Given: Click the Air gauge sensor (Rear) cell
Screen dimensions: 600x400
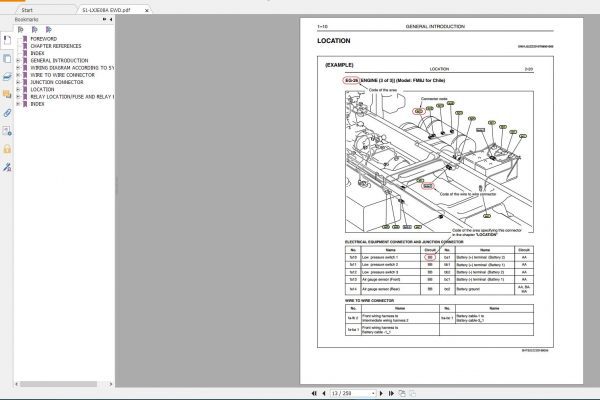Looking at the screenshot, I should click(x=390, y=289).
